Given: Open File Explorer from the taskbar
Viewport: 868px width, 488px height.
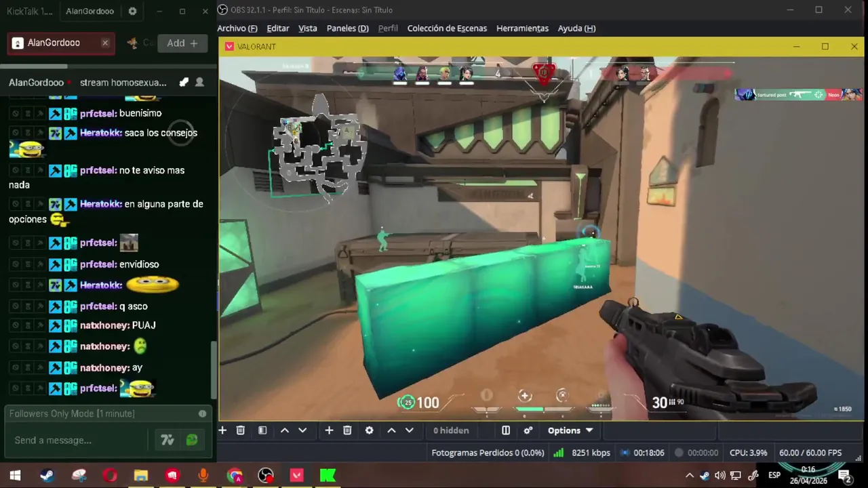Looking at the screenshot, I should coord(141,476).
